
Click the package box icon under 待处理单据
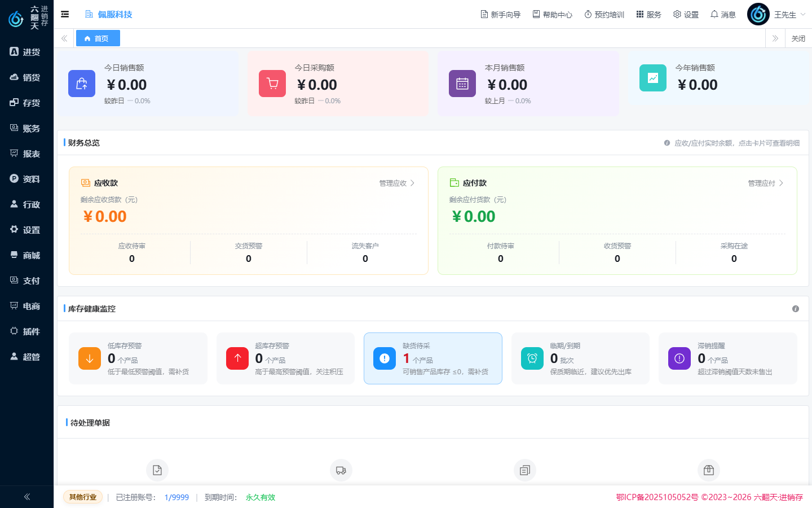(x=709, y=470)
